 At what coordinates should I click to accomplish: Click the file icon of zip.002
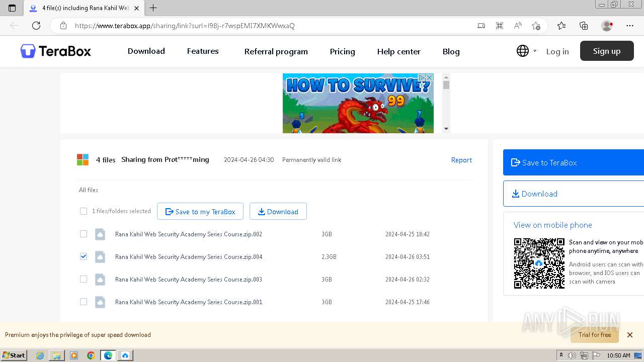[x=100, y=234]
